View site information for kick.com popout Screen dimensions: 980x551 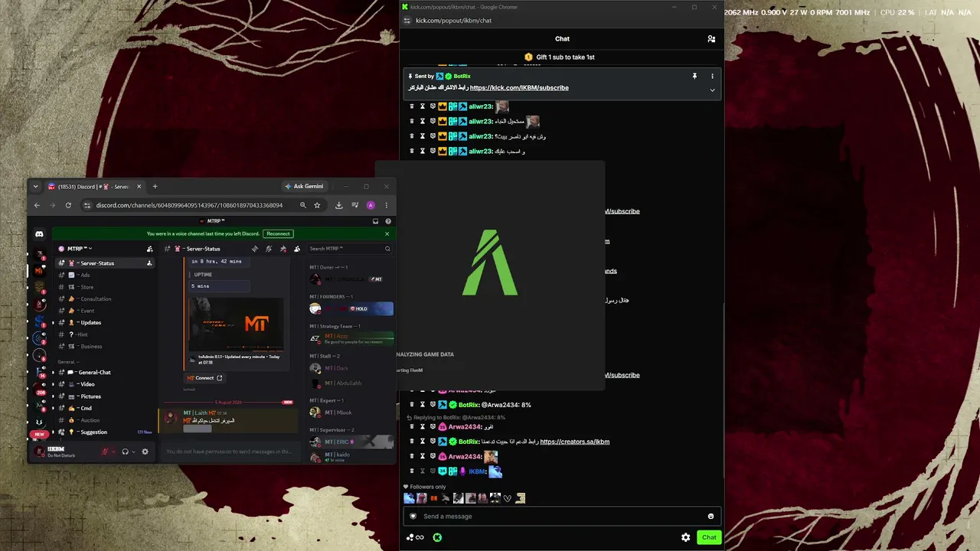(406, 21)
